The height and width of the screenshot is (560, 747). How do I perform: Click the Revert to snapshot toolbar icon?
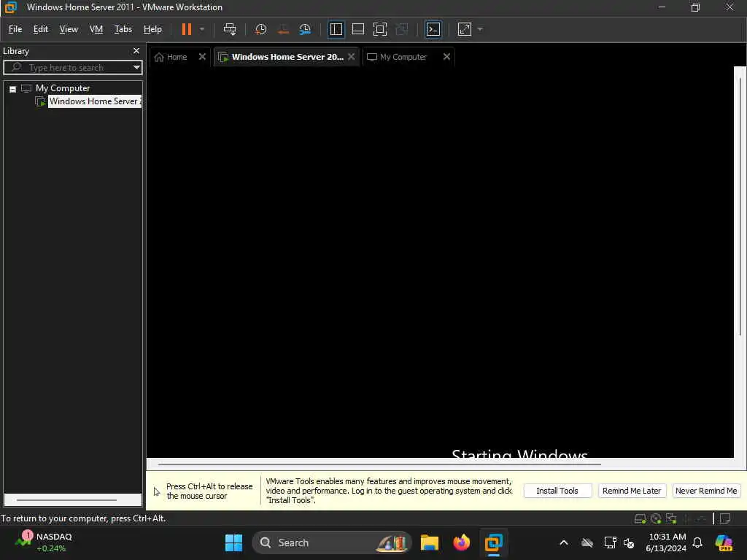pyautogui.click(x=283, y=29)
